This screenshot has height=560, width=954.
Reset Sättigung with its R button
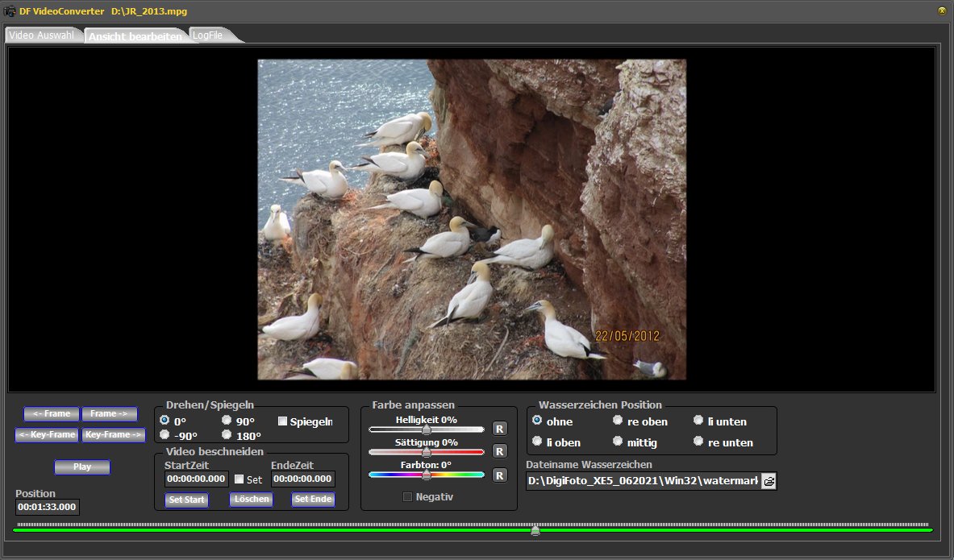[x=499, y=451]
